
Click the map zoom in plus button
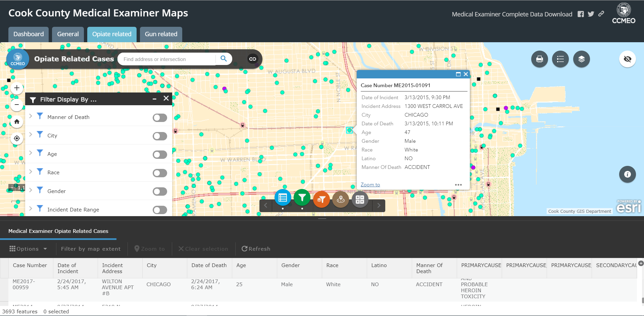[17, 88]
